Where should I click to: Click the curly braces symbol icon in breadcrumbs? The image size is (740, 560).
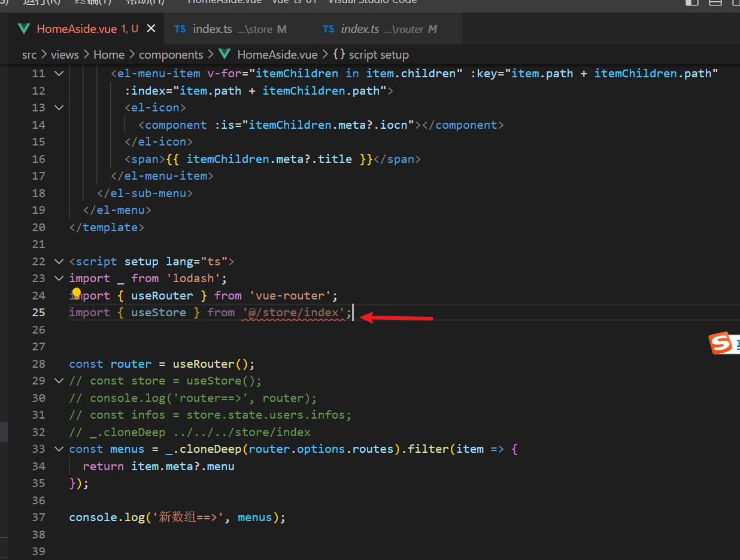point(339,55)
